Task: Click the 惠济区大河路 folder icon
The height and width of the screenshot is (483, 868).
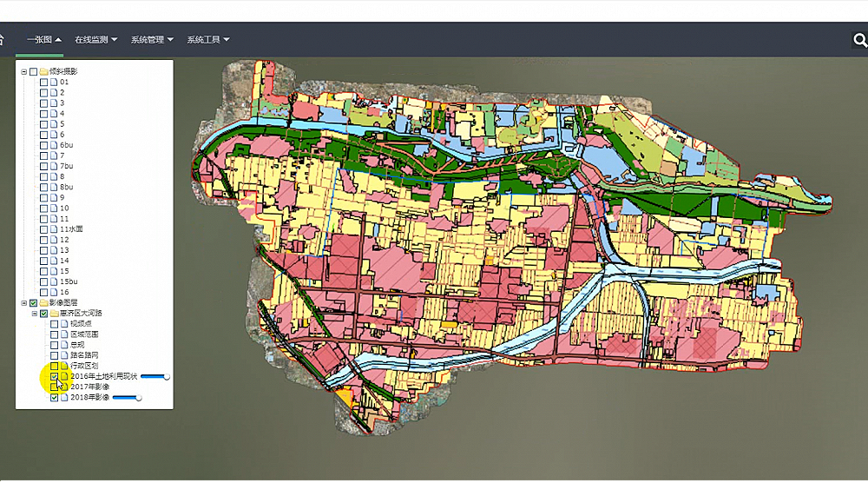Action: pos(54,313)
